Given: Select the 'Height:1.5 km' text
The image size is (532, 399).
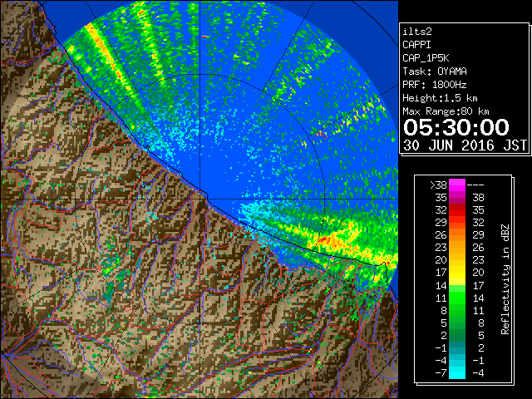Looking at the screenshot, I should (x=440, y=98).
